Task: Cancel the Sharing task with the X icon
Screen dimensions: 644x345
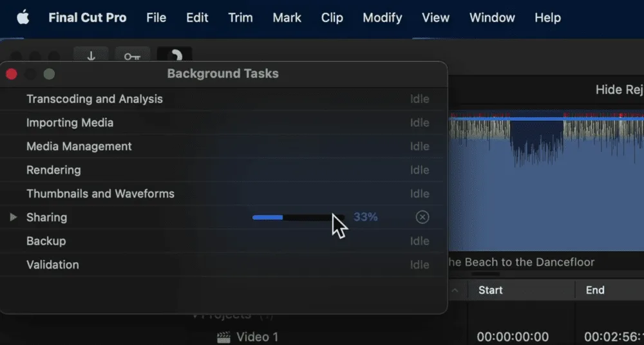Action: 422,218
